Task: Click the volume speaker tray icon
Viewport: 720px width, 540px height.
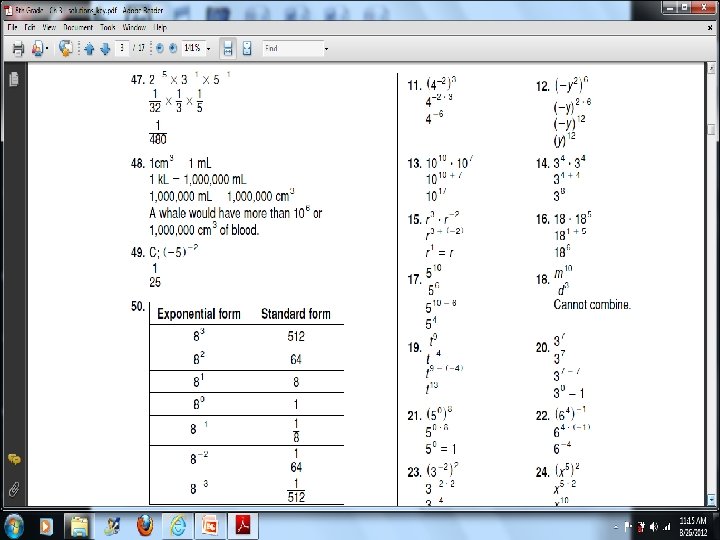Action: tap(654, 527)
